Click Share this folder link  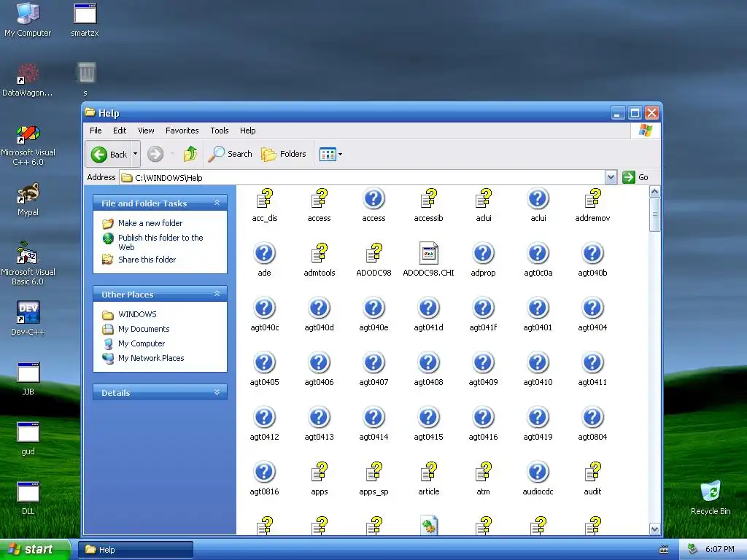pyautogui.click(x=147, y=260)
